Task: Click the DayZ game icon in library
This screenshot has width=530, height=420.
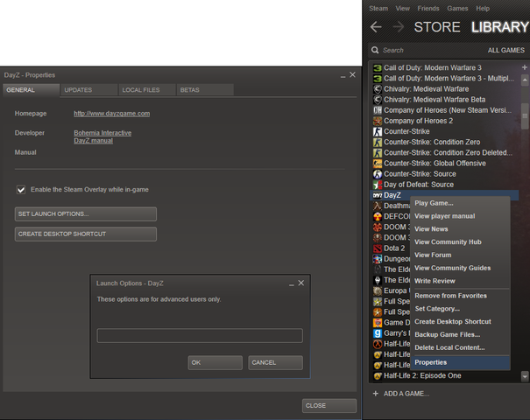Action: 378,195
